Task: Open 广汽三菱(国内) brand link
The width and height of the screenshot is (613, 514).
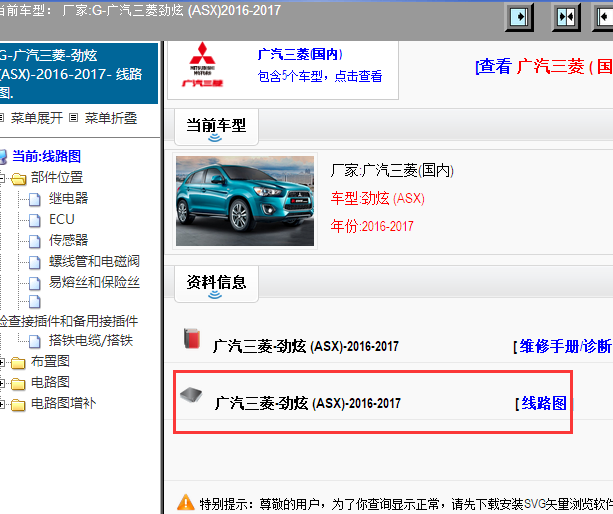Action: tap(300, 54)
